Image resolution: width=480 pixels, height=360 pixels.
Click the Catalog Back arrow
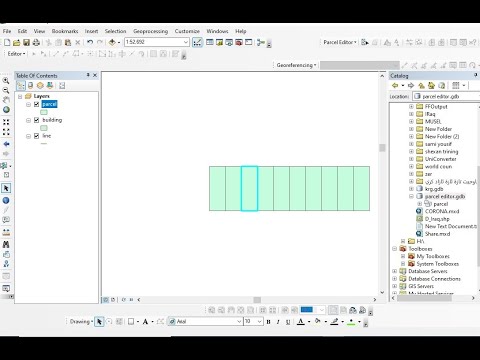point(395,86)
